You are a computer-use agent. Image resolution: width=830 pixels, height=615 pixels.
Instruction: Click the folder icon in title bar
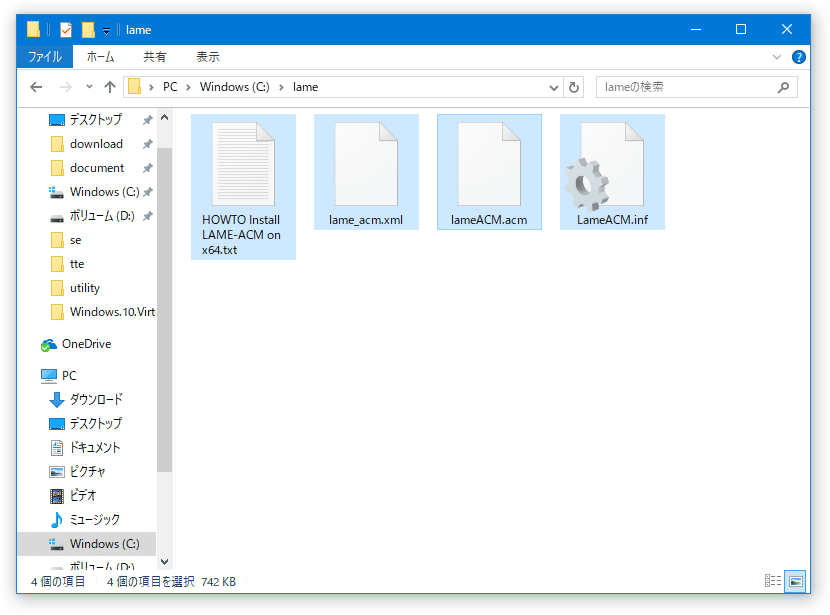click(33, 30)
